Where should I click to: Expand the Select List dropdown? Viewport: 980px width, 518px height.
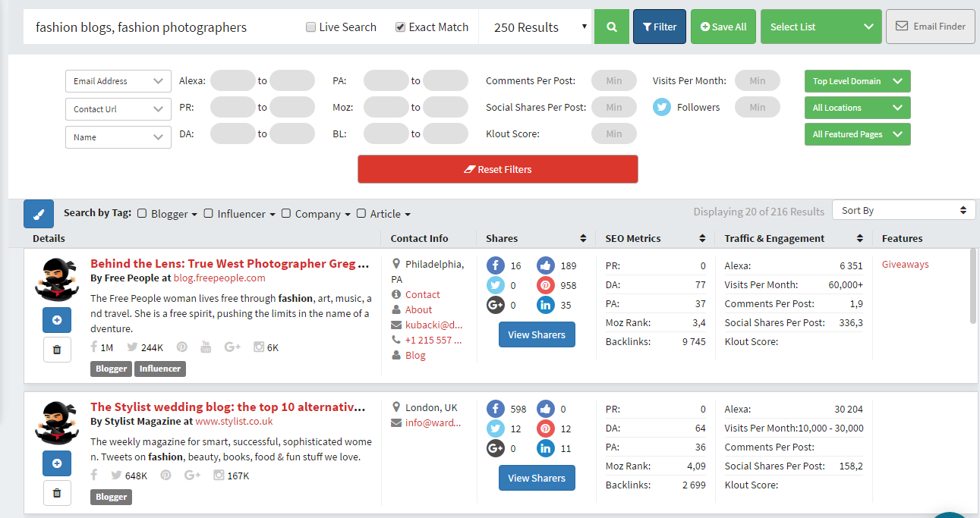821,26
